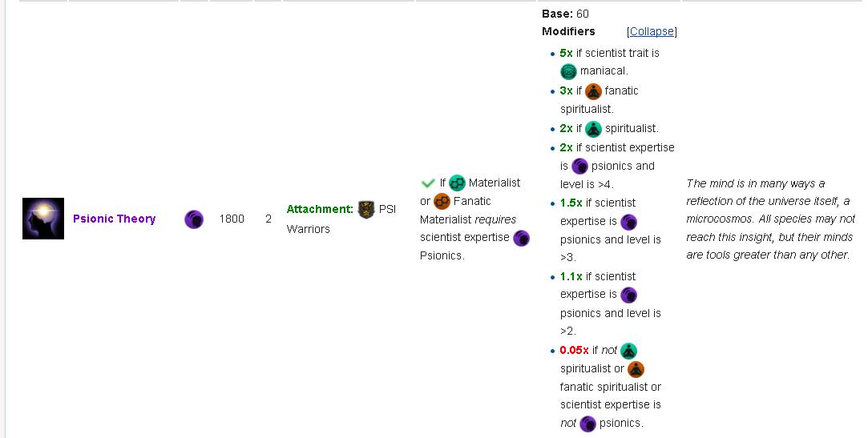Click psionics icon after 'not' in 0.05x modifier
The image size is (868, 438).
[x=587, y=424]
